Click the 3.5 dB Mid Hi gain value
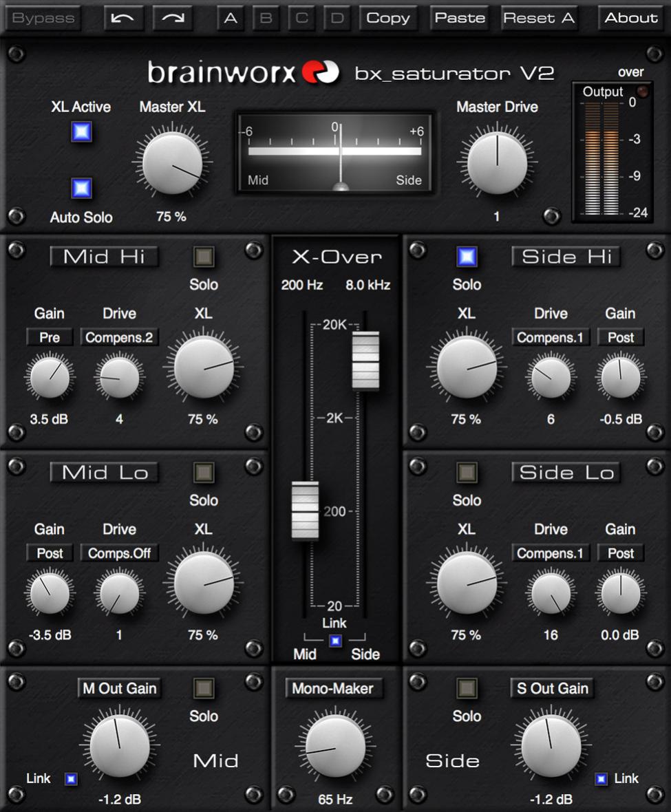This screenshot has height=812, width=671. pyautogui.click(x=49, y=419)
